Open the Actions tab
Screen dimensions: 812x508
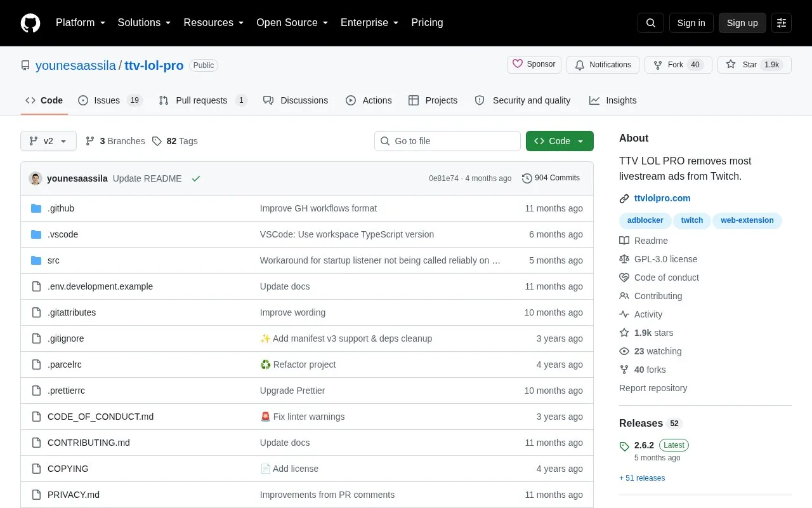[x=369, y=100]
